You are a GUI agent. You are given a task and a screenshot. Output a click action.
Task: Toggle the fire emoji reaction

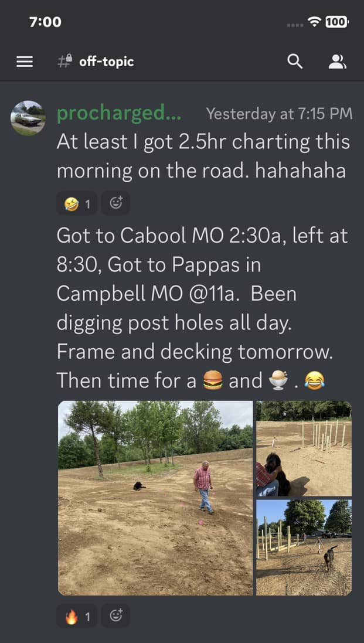tap(77, 616)
